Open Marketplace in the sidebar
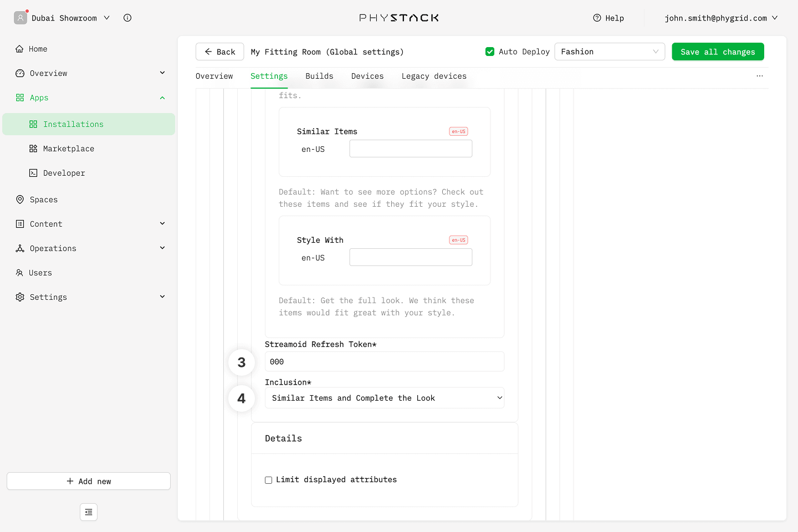The height and width of the screenshot is (532, 798). 89,149
